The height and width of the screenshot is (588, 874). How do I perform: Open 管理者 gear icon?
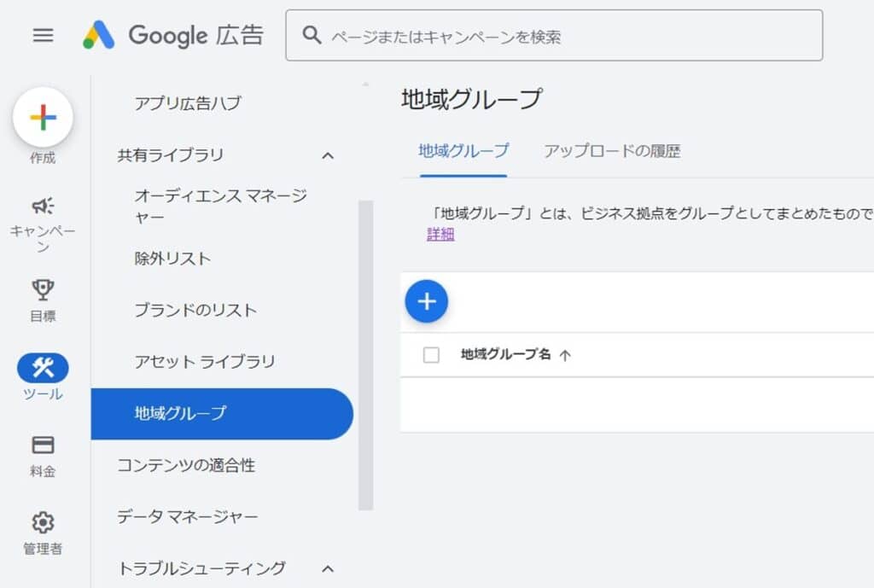click(x=43, y=523)
